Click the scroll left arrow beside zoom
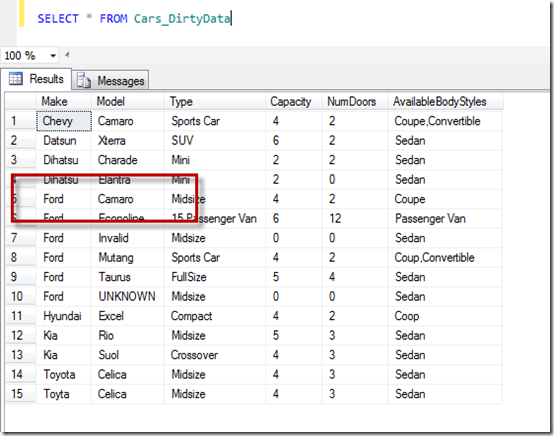Screen dimensions: 554x436 pyautogui.click(x=67, y=55)
